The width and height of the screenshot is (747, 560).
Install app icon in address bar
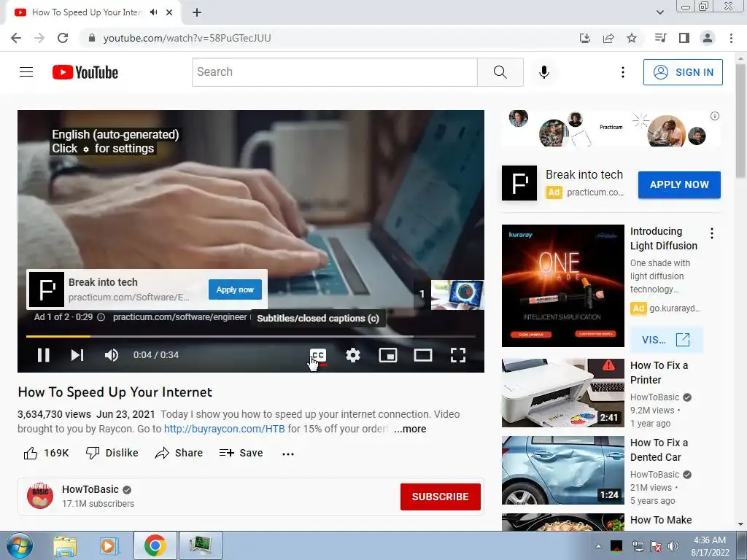coord(584,38)
